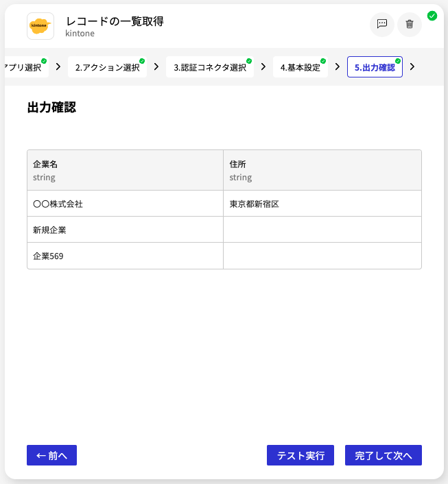Click the green checkmark status badge at card corner

[x=432, y=16]
